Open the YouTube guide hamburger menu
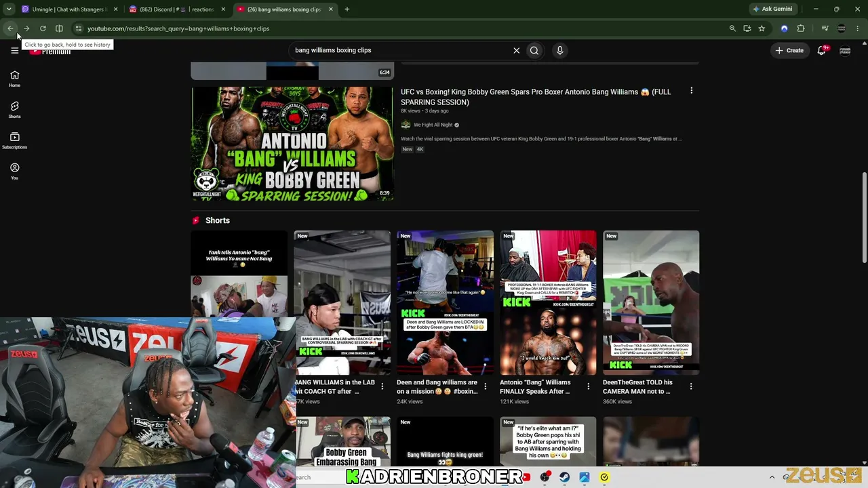The height and width of the screenshot is (488, 868). 14,50
